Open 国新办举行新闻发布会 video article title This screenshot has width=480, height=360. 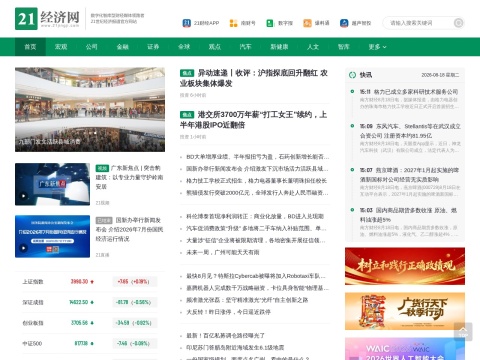(130, 229)
